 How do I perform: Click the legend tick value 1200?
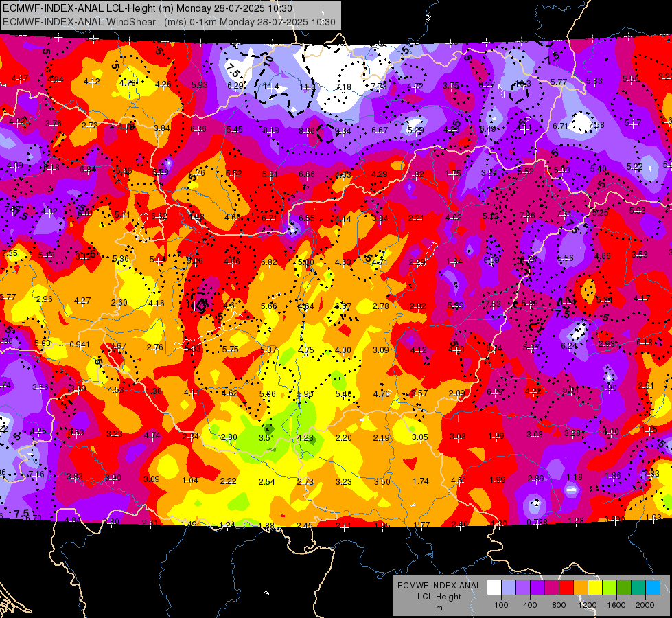point(587,605)
